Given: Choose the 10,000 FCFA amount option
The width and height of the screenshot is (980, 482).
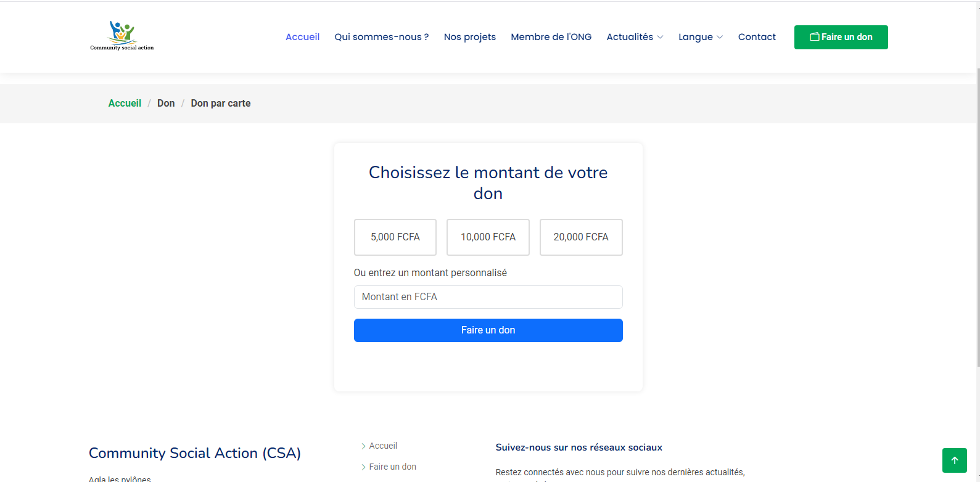Looking at the screenshot, I should click(x=488, y=237).
